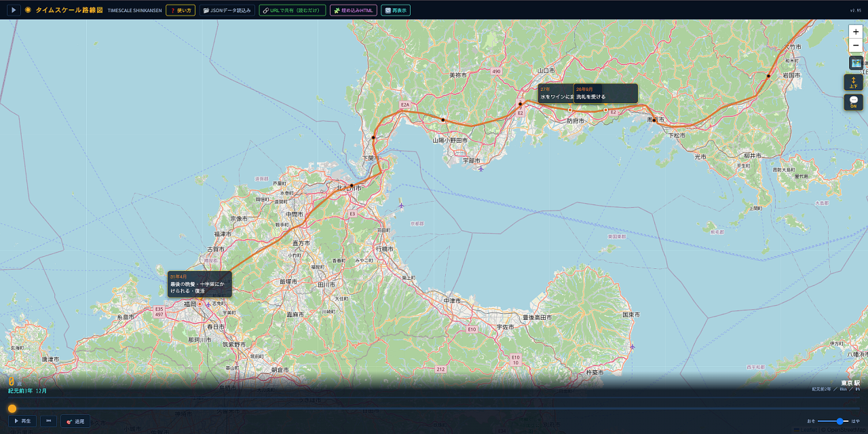The width and height of the screenshot is (868, 434).
Task: Zoom out the map with minus button
Action: click(856, 46)
